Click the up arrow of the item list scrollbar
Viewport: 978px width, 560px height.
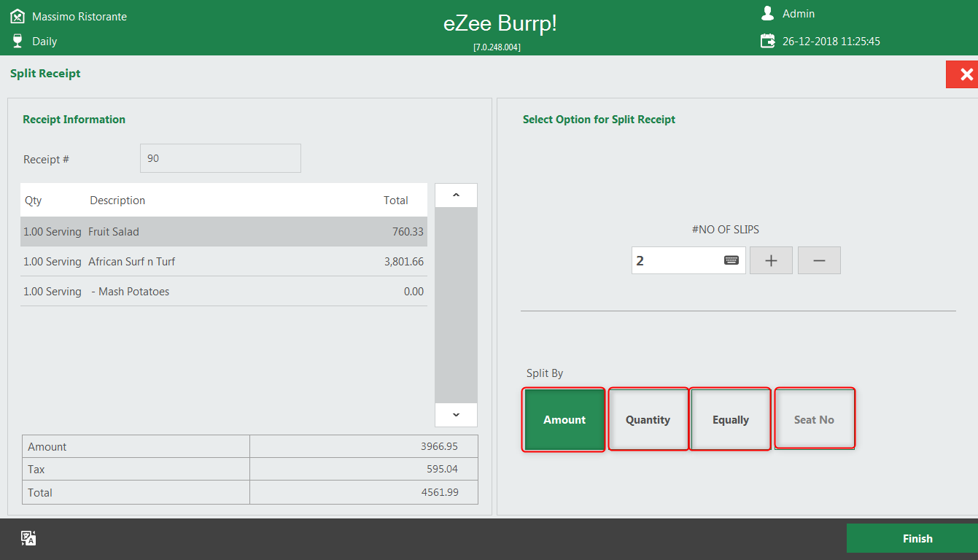click(x=456, y=195)
